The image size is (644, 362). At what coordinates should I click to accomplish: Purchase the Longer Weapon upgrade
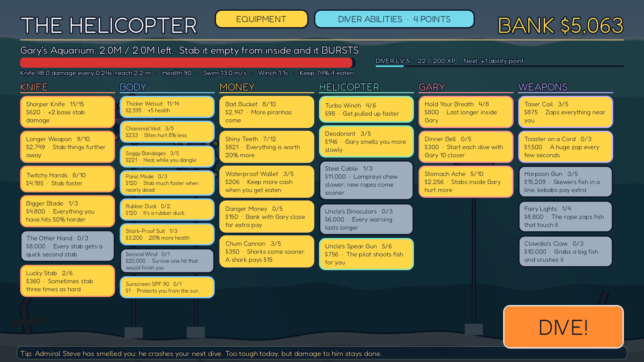[67, 147]
